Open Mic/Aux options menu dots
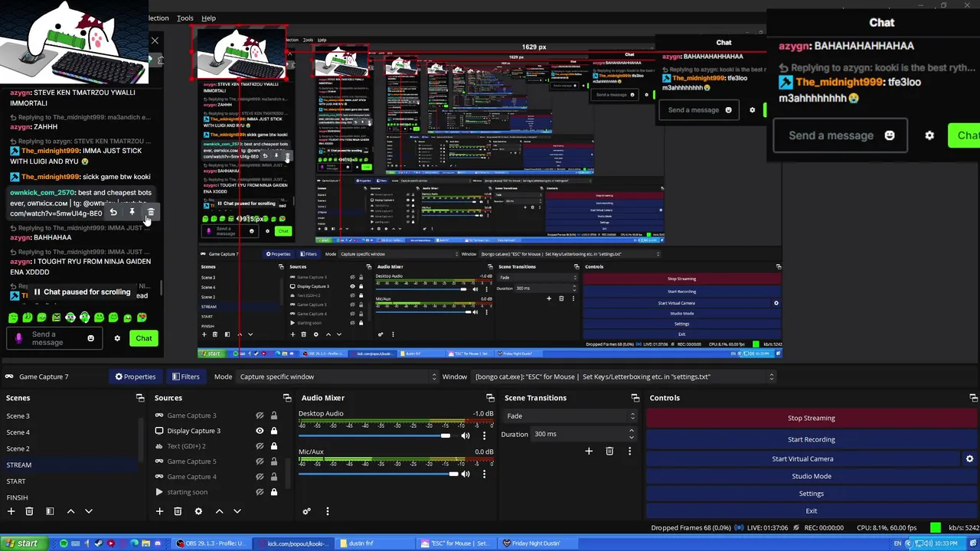 484,474
